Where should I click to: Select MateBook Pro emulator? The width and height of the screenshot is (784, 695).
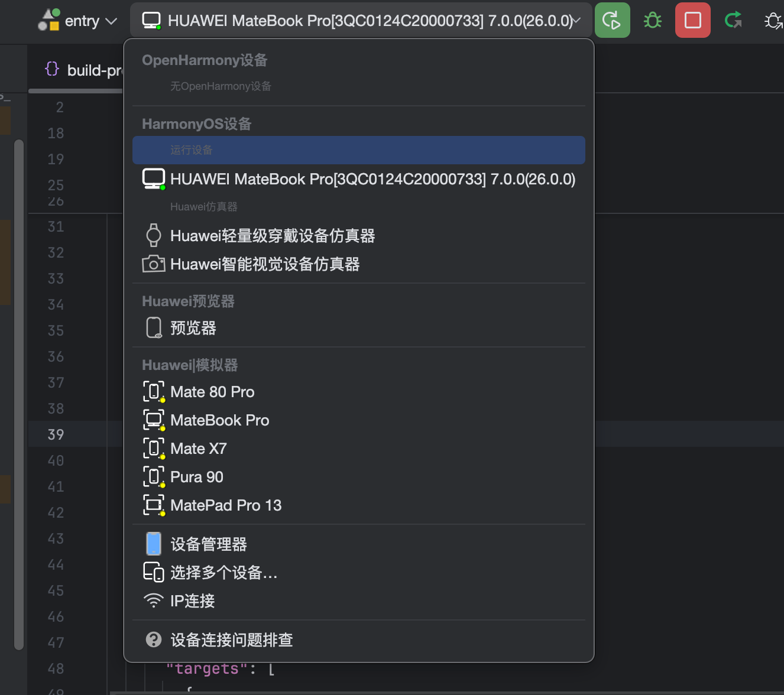click(x=359, y=420)
